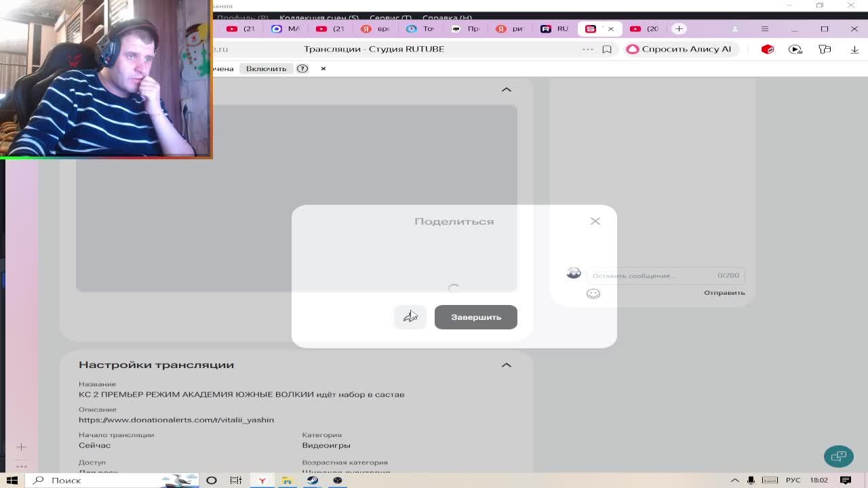
Task: Click Отправить to send chat message
Action: click(724, 293)
